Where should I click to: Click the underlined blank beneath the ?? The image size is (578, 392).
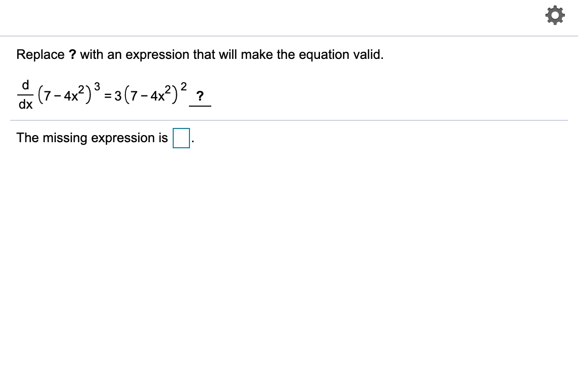click(x=201, y=105)
